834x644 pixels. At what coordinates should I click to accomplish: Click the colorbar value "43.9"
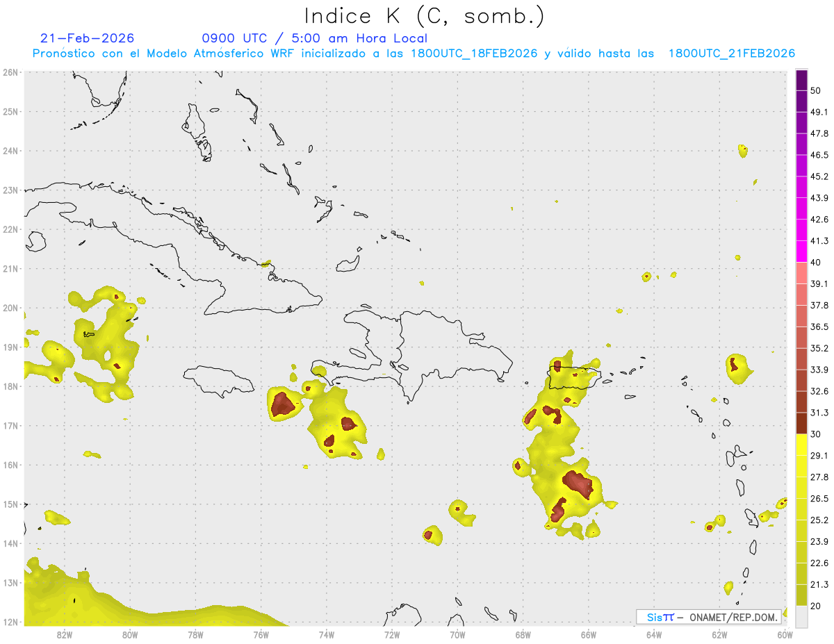819,198
